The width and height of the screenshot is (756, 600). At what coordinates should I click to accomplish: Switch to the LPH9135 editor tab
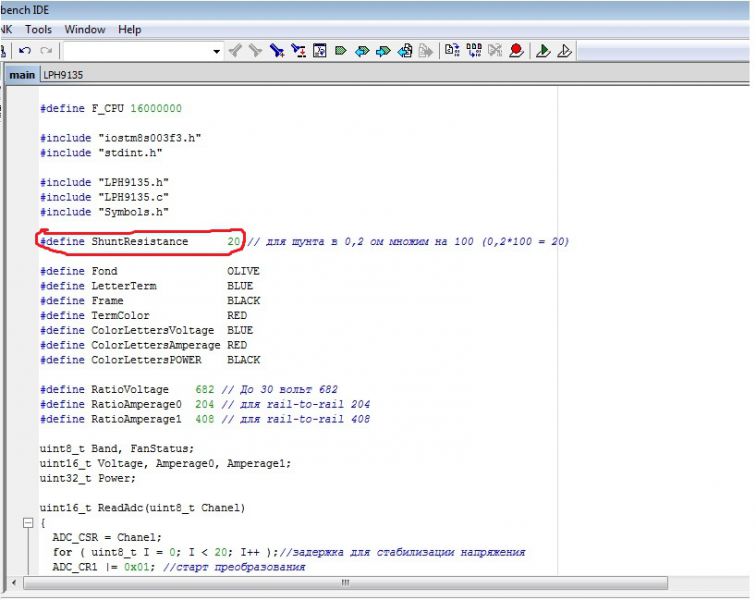61,75
